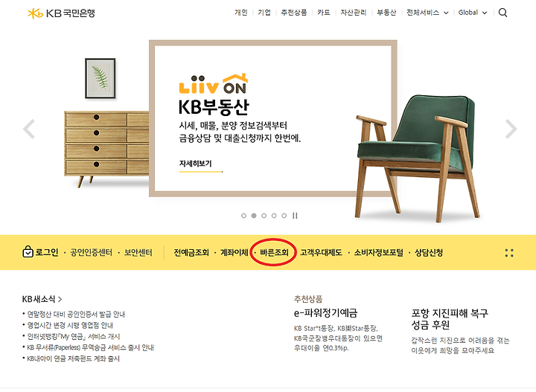Open the e-파워정기예금 product
The height and width of the screenshot is (392, 536).
click(x=326, y=313)
